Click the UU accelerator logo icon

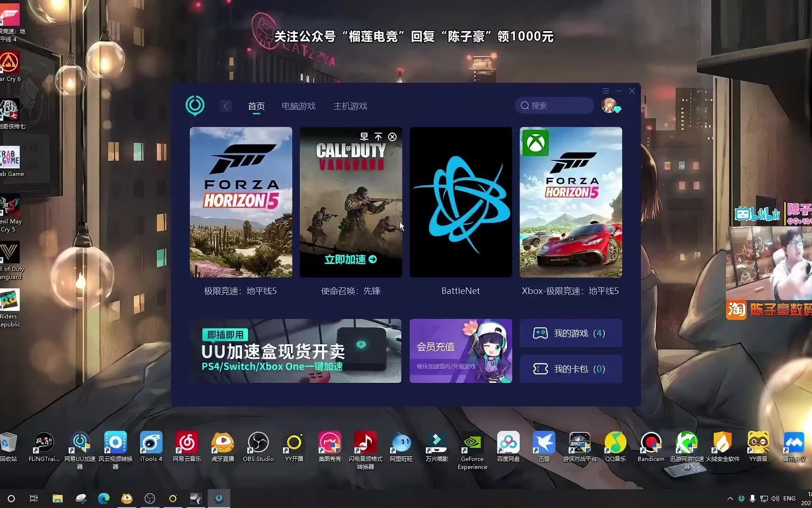[x=195, y=105]
